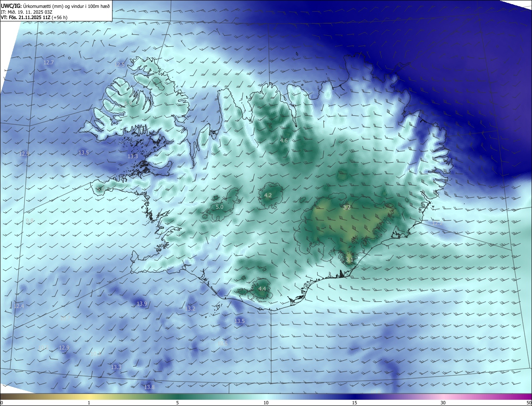Select the 12.5 value near the Westfjords
This screenshot has width=532, height=406.
coord(120,64)
